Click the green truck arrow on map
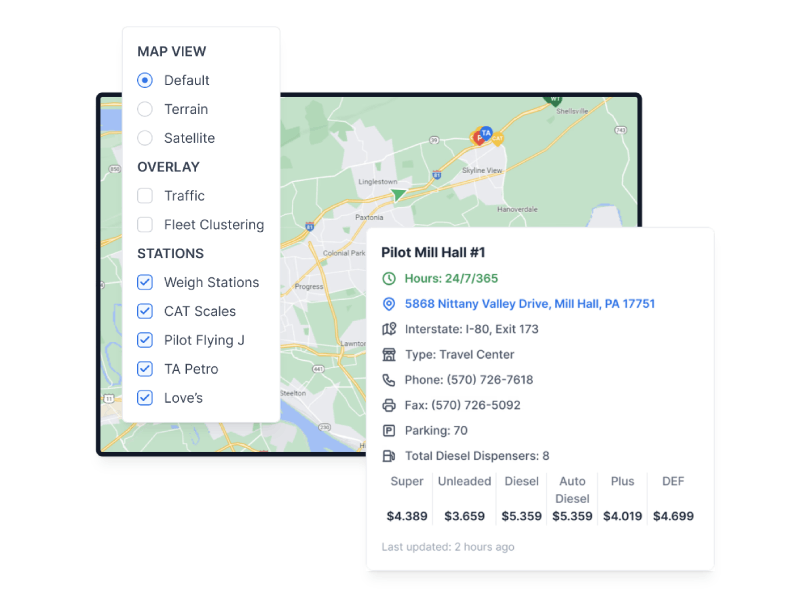The height and width of the screenshot is (600, 800). click(398, 194)
